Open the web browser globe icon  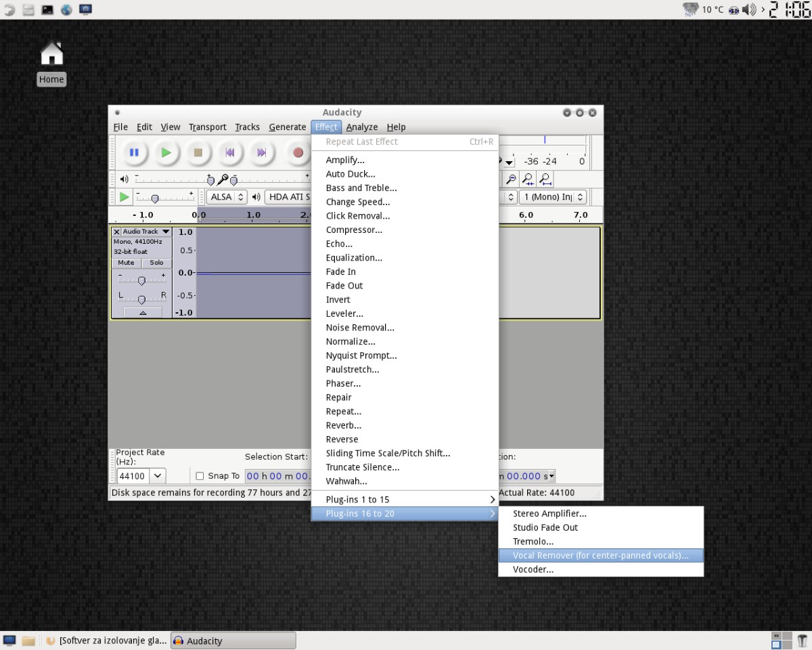(x=66, y=9)
